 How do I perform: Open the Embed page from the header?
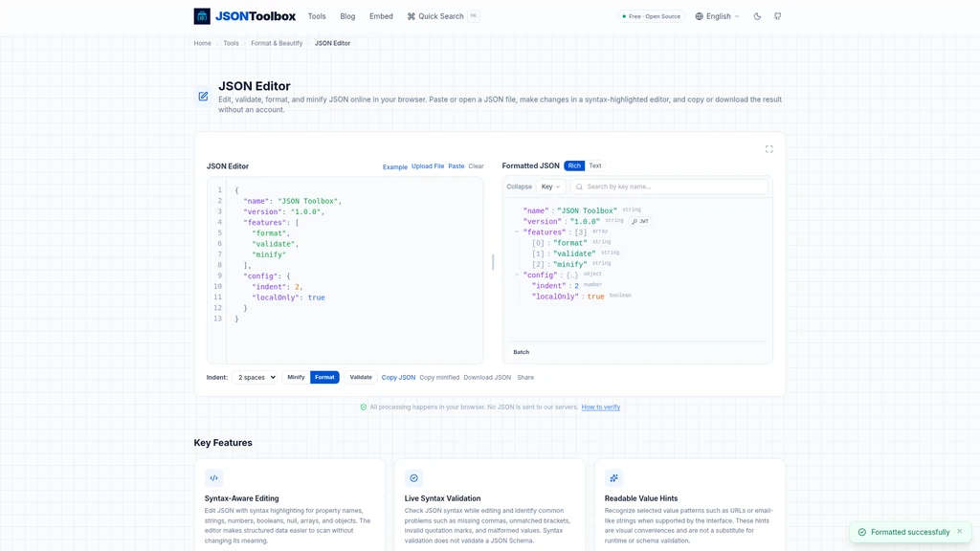(x=381, y=16)
